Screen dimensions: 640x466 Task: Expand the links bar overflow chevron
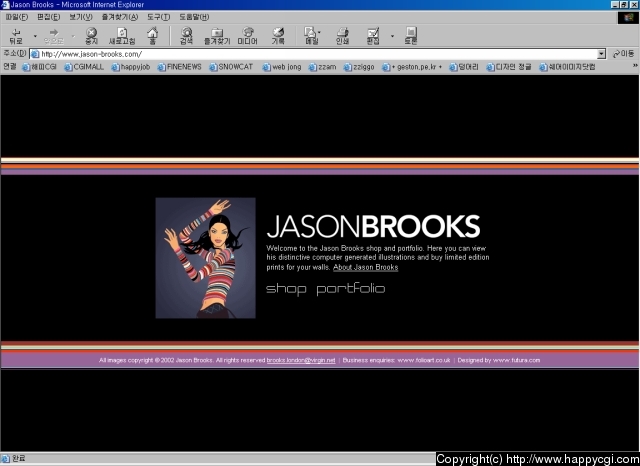click(635, 66)
